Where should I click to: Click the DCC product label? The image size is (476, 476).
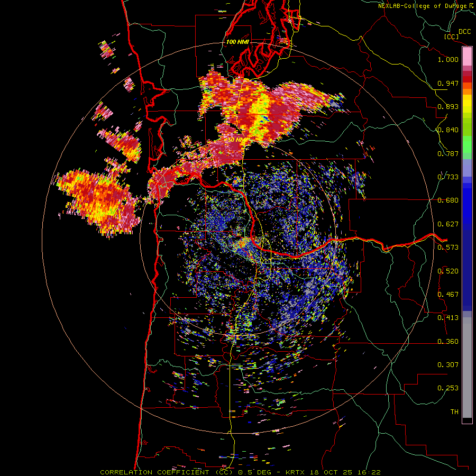[x=464, y=32]
